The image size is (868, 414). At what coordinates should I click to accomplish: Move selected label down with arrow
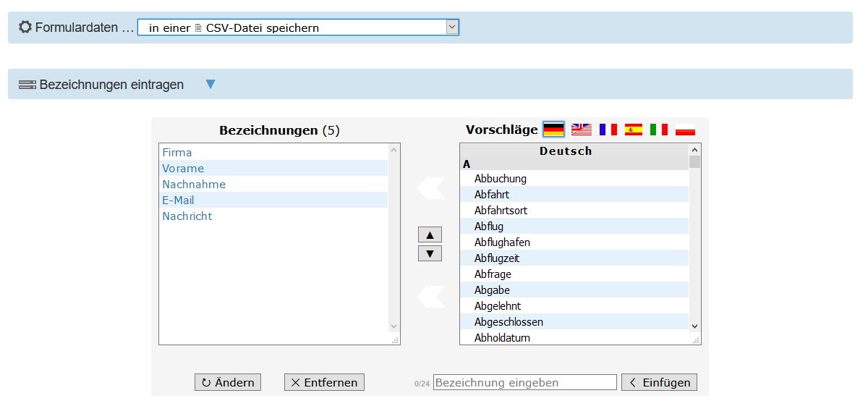(430, 253)
